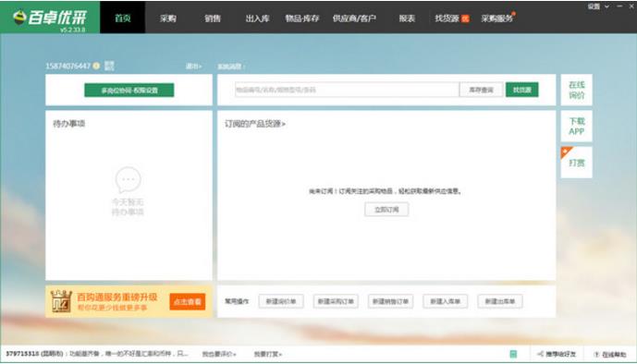Click the 百卓优采 logo icon
Screen dimensions: 637x364
pos(19,17)
